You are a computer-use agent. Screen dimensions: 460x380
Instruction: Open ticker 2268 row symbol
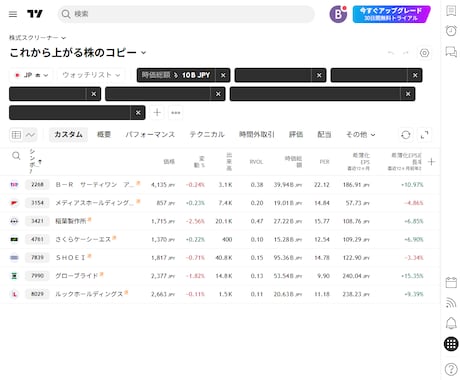coord(37,184)
